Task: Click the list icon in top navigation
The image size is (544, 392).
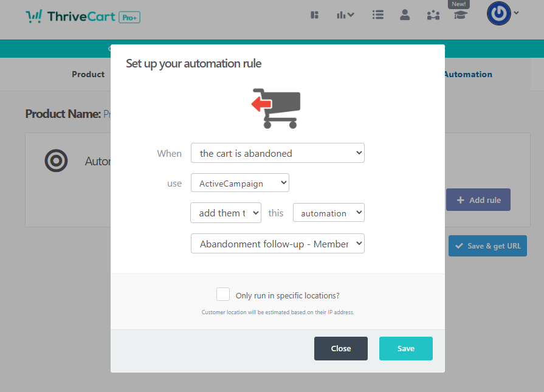Action: coord(378,15)
